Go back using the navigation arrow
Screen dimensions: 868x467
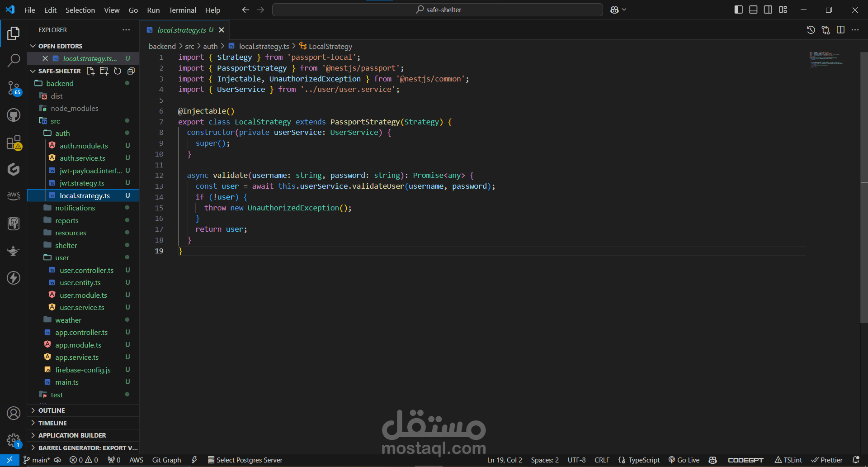point(245,10)
